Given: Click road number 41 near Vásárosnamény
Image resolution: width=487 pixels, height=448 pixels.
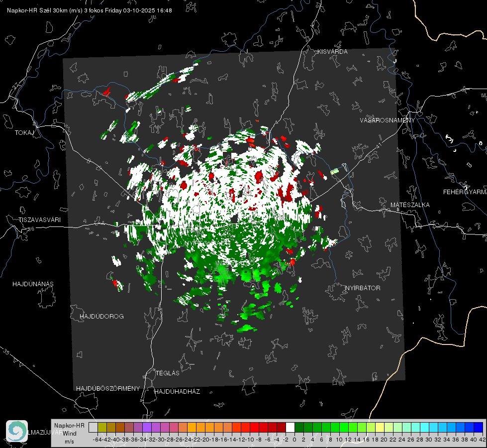Looking at the screenshot, I should [x=378, y=145].
